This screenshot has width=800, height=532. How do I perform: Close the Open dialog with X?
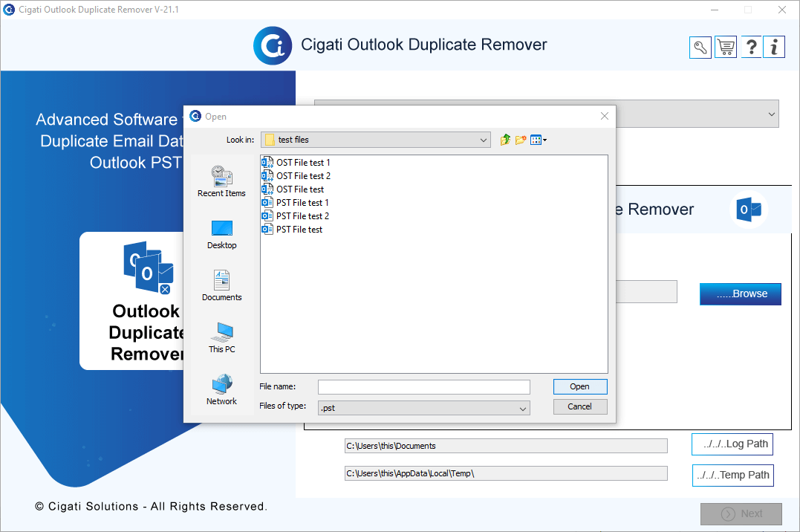[x=605, y=116]
